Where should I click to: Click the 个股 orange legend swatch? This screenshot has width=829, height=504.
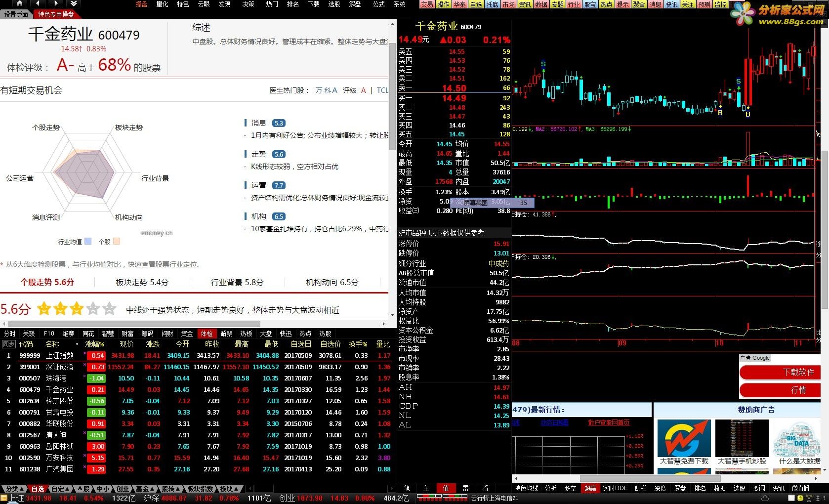(x=117, y=242)
